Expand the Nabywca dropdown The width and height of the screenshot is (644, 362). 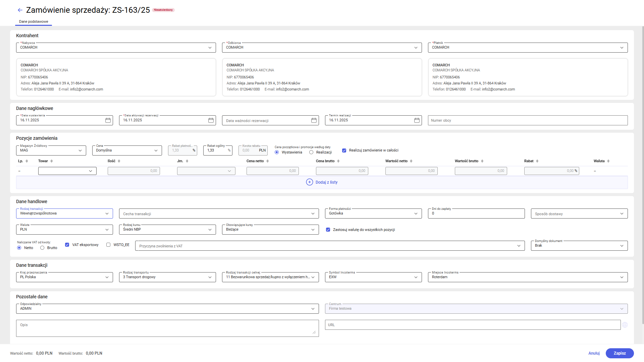tap(210, 48)
